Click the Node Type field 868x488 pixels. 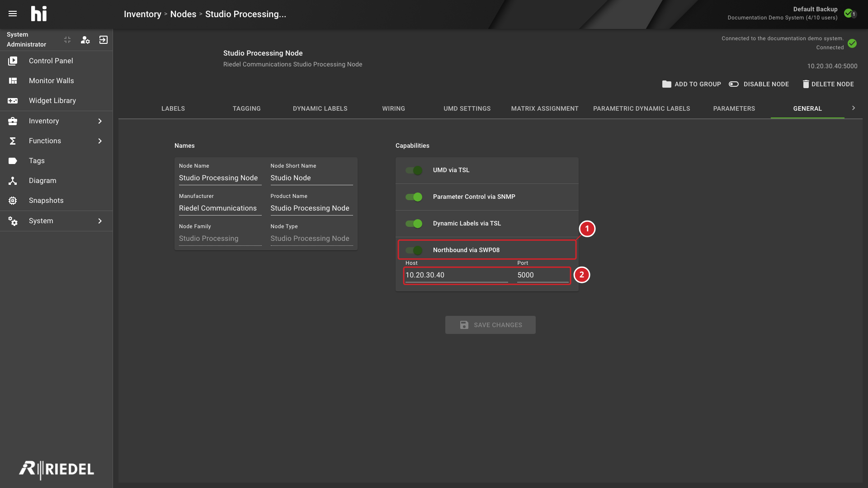click(311, 239)
